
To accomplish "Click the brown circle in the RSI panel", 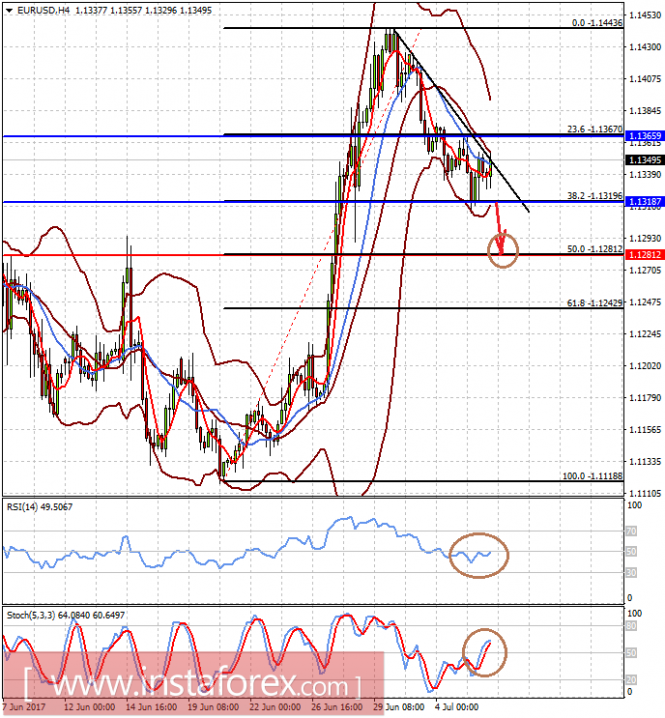I will click(x=478, y=555).
